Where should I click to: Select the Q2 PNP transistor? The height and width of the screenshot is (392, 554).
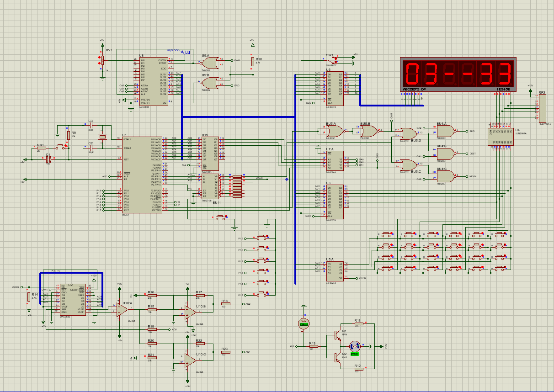point(338,357)
